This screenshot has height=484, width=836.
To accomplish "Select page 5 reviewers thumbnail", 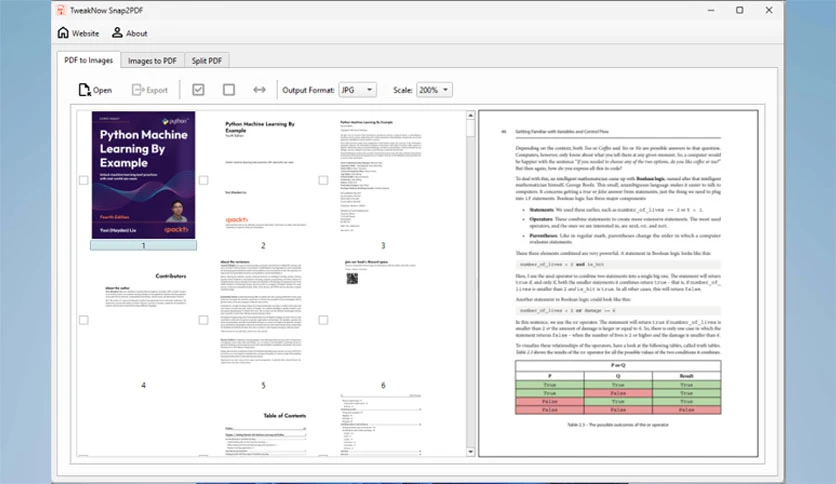I will coord(262,314).
